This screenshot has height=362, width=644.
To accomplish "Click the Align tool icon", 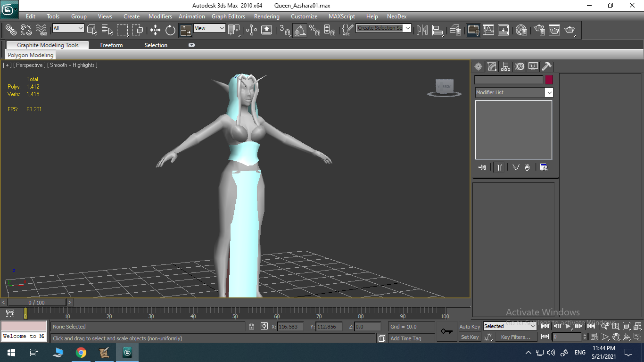I will tap(438, 30).
